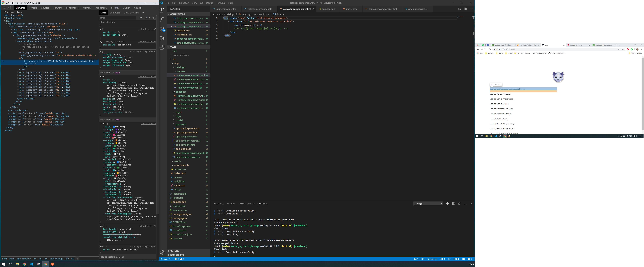
Task: Click Spaces: 4 indentation setting
Action: point(432,259)
